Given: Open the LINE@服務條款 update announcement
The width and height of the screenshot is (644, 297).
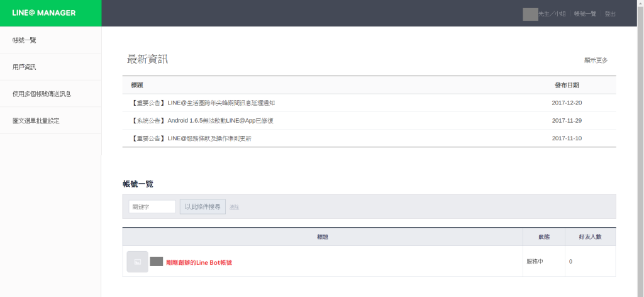Looking at the screenshot, I should pyautogui.click(x=191, y=138).
